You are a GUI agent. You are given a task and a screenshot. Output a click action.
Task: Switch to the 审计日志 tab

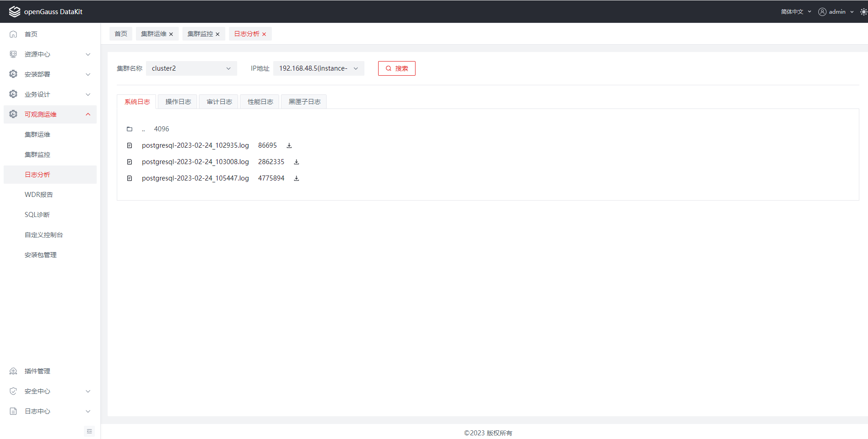tap(219, 102)
